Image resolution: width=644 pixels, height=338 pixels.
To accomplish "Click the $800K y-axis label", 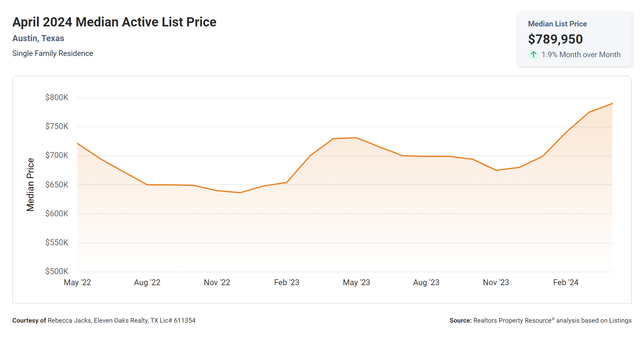I will coord(57,97).
